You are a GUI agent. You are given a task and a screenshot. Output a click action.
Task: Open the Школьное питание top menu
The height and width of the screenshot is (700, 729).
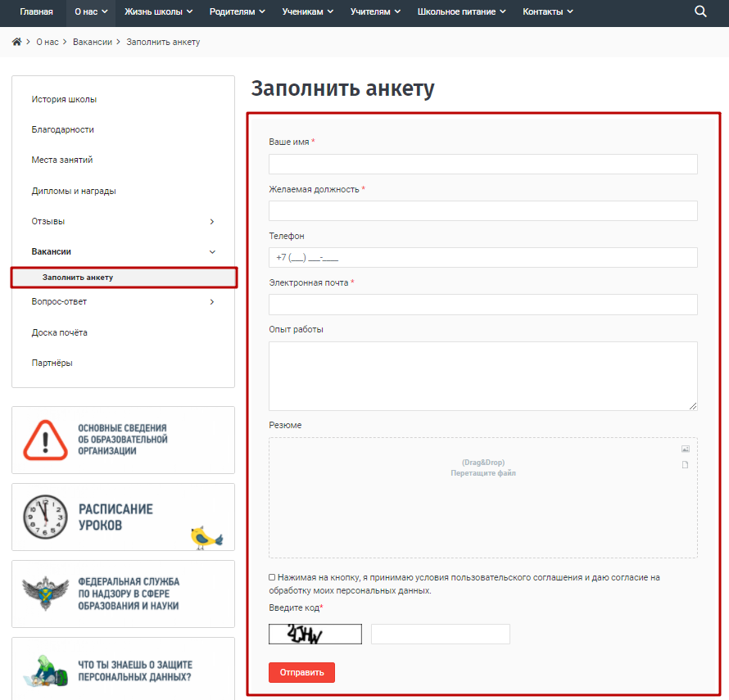pos(461,11)
